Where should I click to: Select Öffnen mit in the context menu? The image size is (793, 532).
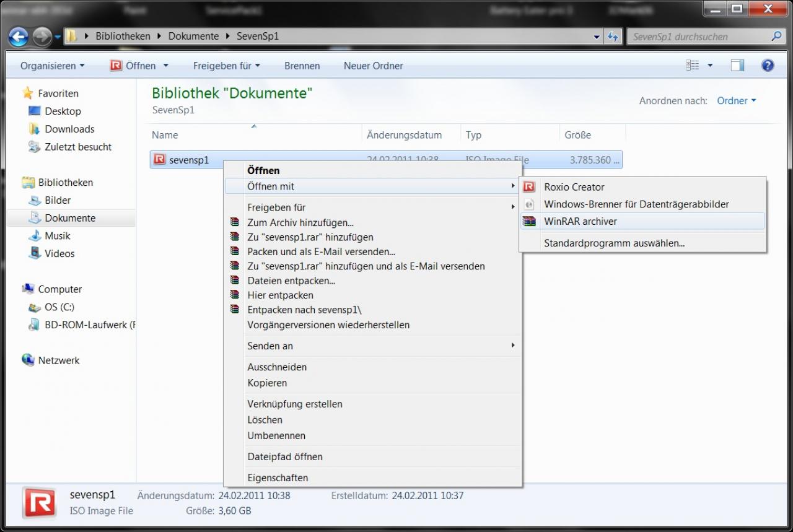click(x=373, y=186)
